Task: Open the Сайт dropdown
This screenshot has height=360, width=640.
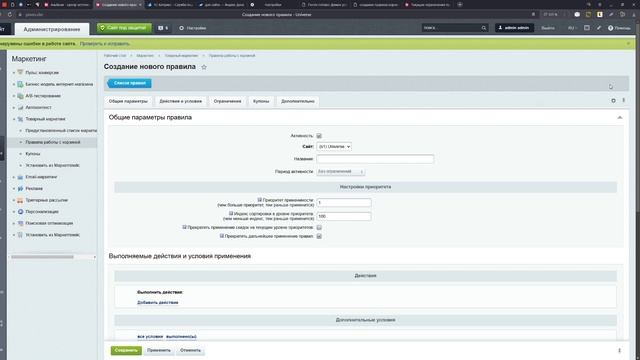Action: [334, 147]
